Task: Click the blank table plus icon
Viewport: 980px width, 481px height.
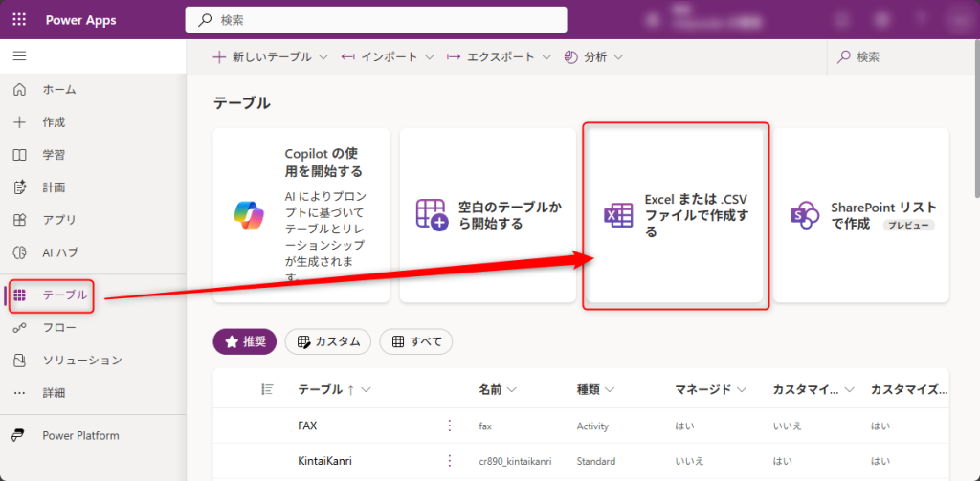Action: [x=432, y=215]
